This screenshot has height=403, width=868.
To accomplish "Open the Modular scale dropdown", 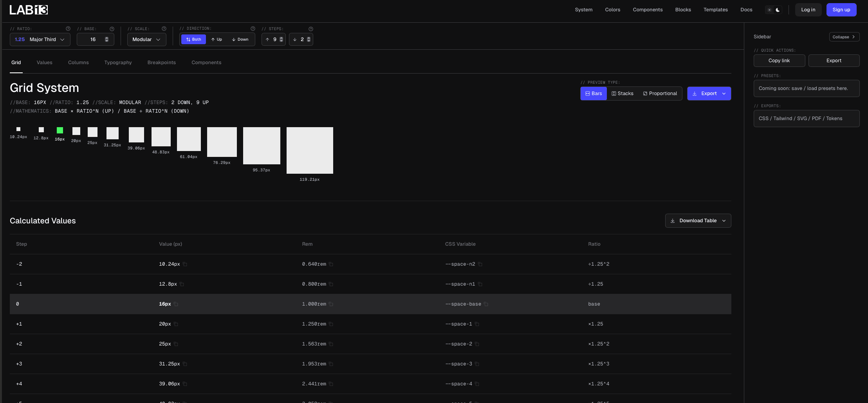I will 146,40.
